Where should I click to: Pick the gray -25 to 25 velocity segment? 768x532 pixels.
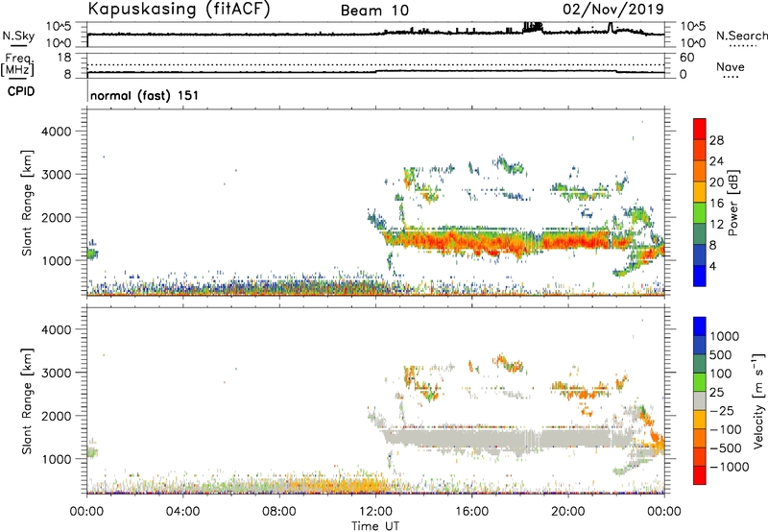click(x=700, y=401)
